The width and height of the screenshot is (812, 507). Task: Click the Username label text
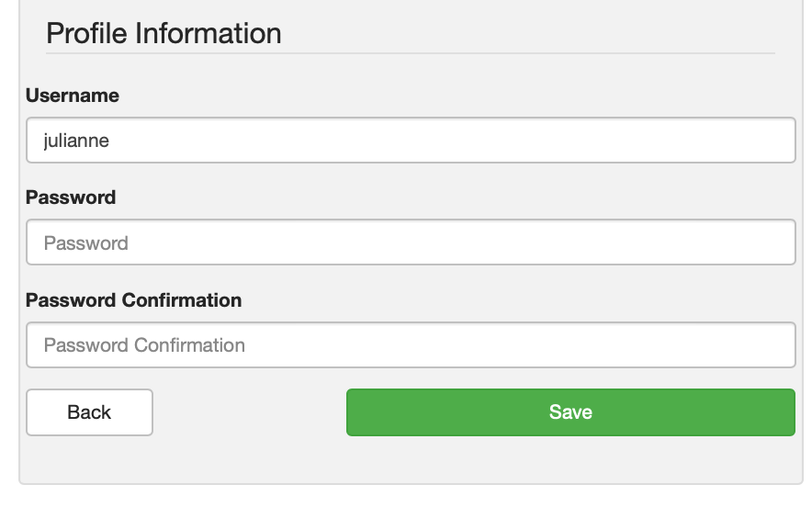click(x=73, y=96)
